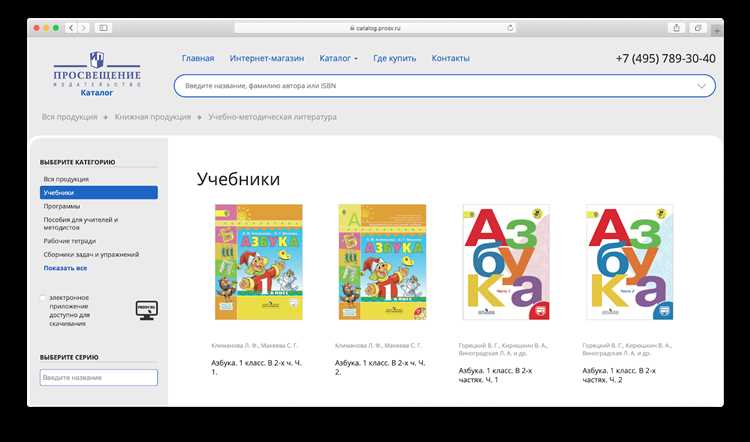Toggle the Safari sidebar button
750x442 pixels.
[103, 28]
